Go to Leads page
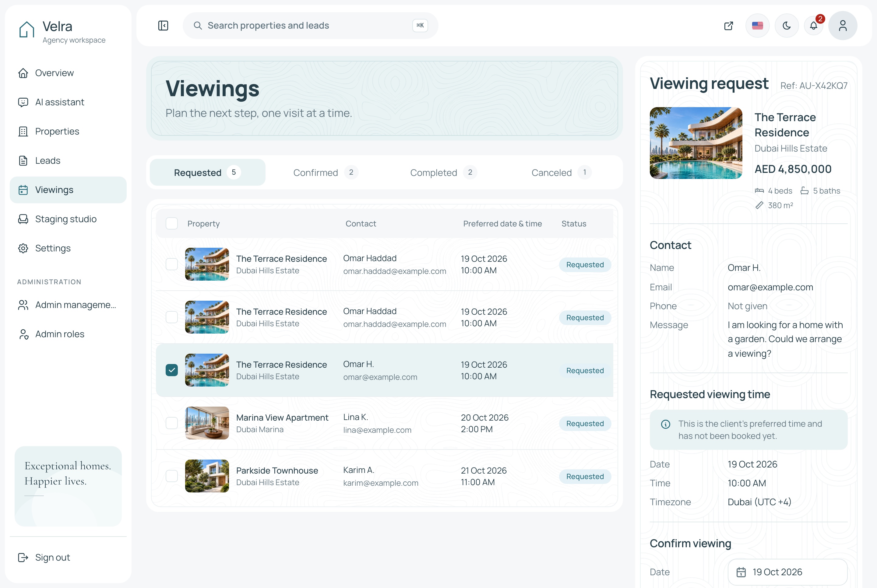This screenshot has height=588, width=877. 68,160
